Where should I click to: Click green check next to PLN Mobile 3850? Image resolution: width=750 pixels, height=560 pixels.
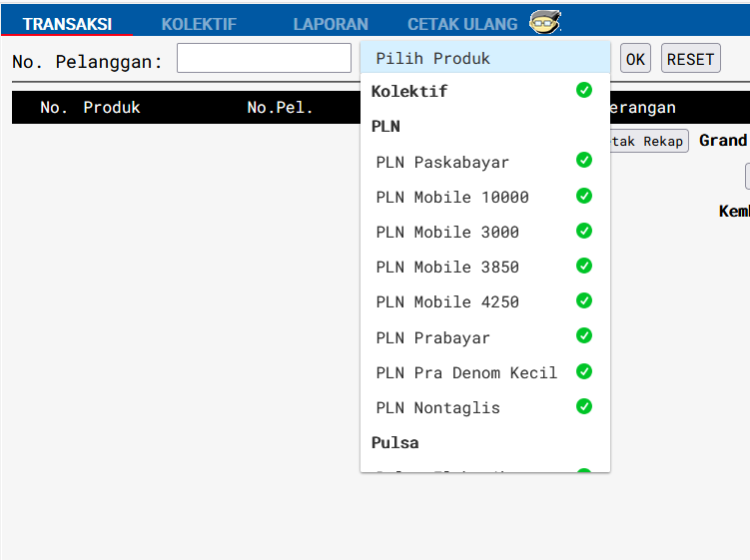(x=584, y=266)
